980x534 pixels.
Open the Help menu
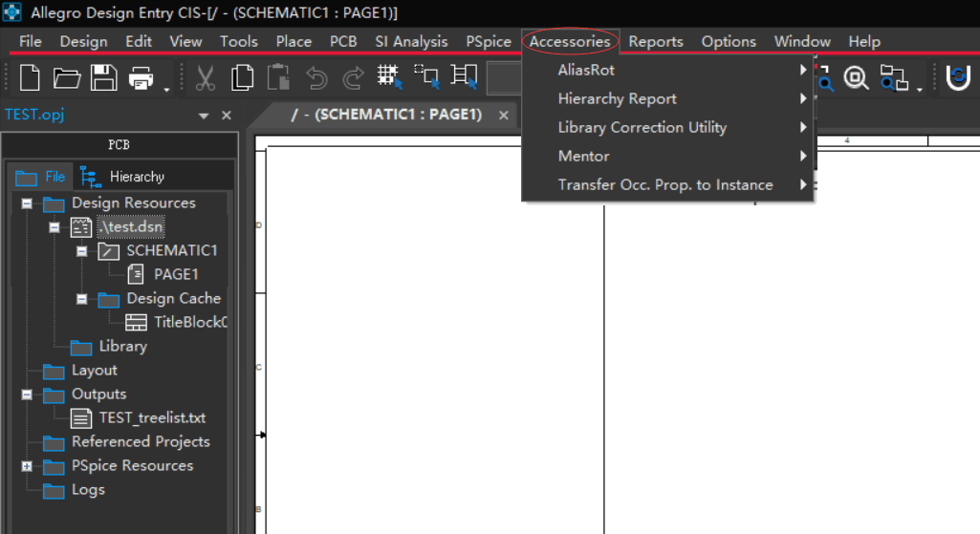[x=864, y=41]
